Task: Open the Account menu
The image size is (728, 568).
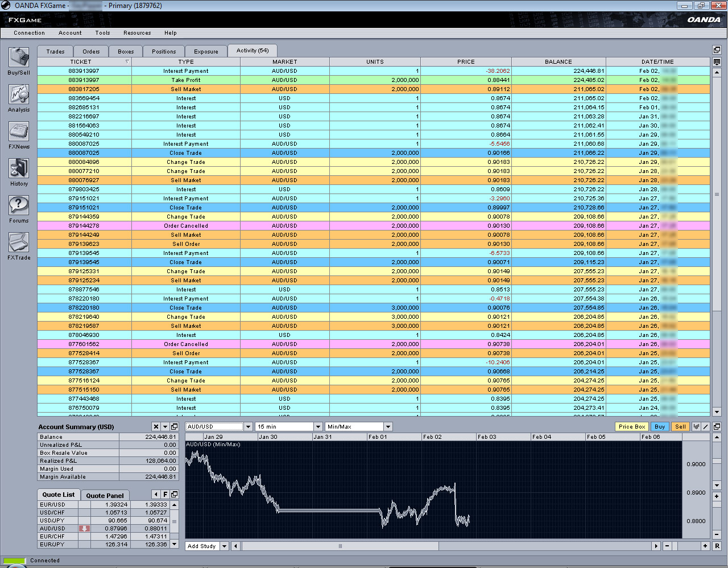Action: tap(70, 33)
